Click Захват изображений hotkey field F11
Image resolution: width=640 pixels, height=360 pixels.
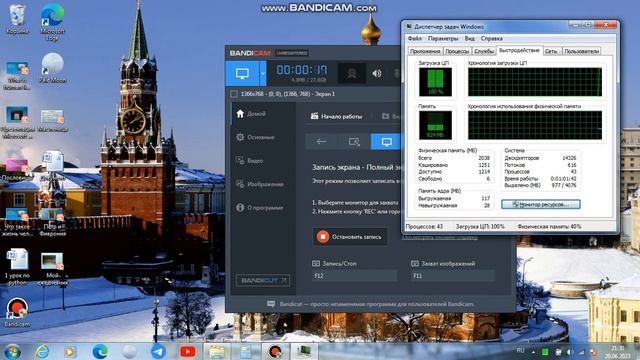click(452, 276)
